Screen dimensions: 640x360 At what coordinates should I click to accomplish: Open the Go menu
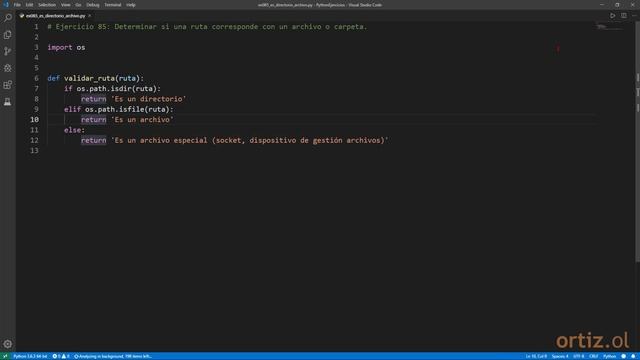[78, 5]
